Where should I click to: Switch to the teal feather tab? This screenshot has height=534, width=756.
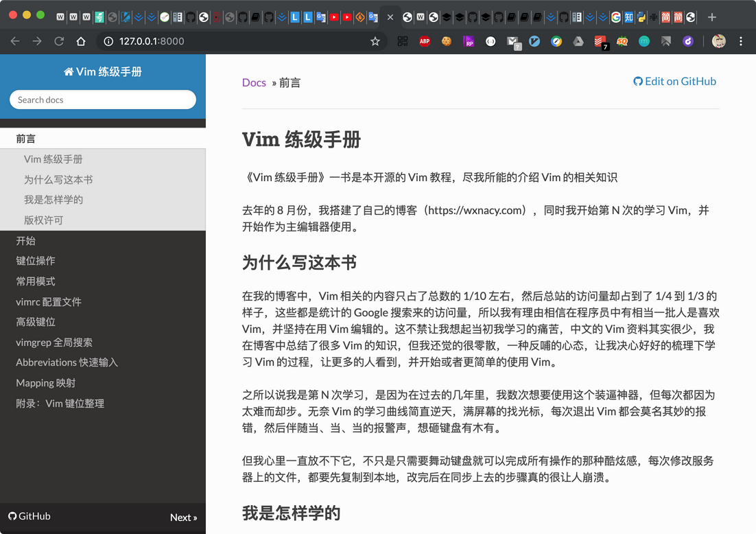pos(99,17)
